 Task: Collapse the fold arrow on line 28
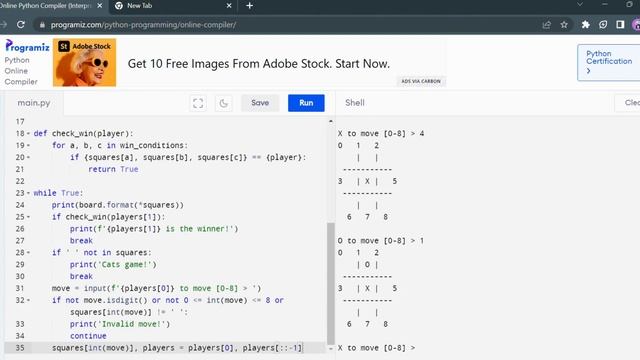[28, 253]
